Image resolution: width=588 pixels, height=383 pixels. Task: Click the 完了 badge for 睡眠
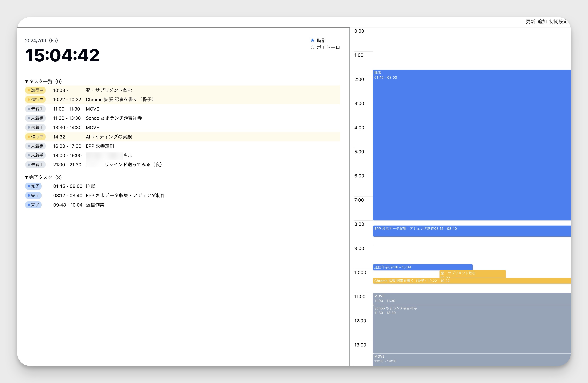point(33,186)
